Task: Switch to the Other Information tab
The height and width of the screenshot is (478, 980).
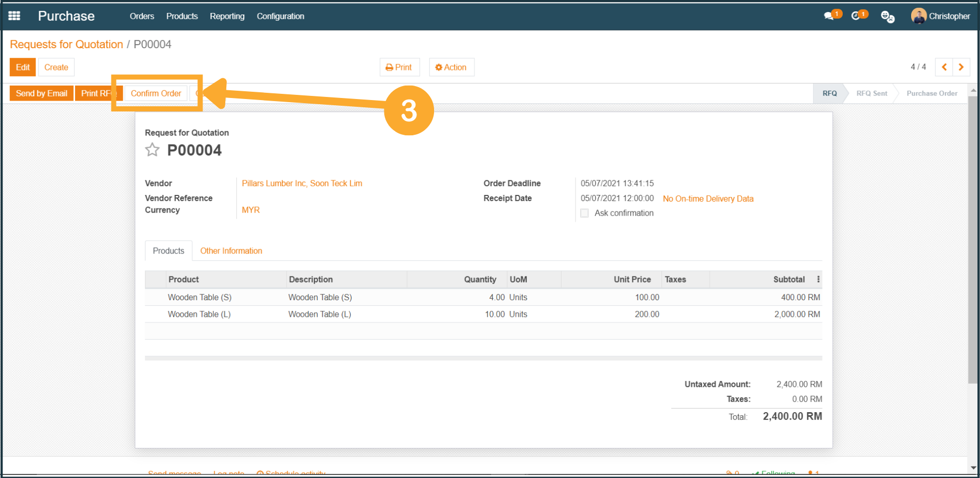Action: tap(231, 251)
